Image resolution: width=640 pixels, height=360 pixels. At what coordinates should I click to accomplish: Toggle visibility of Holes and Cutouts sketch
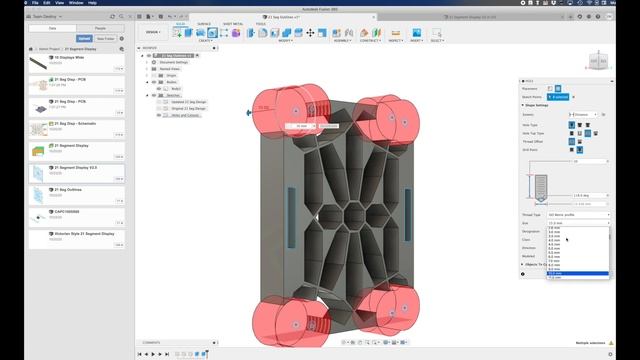(x=159, y=115)
